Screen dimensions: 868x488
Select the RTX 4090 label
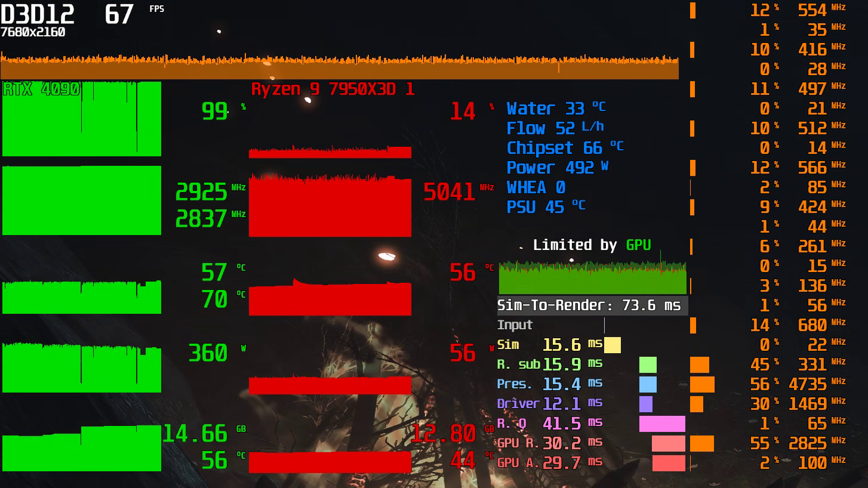tap(42, 89)
